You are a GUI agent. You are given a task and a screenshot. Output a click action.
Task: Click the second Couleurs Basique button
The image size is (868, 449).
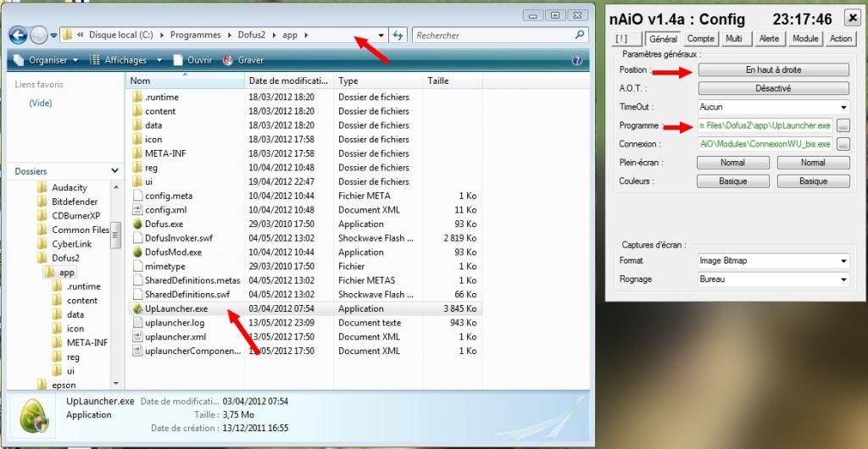(813, 181)
